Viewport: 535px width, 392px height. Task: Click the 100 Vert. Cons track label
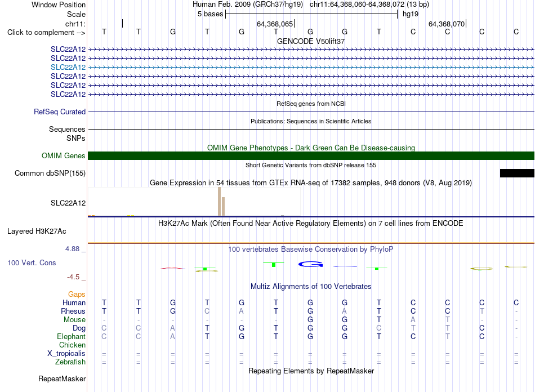pos(32,262)
